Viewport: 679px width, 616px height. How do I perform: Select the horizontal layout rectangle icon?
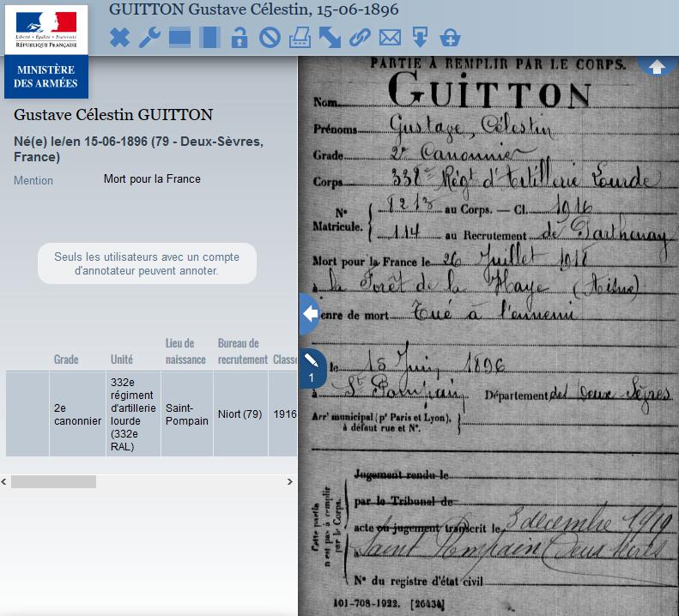click(179, 37)
